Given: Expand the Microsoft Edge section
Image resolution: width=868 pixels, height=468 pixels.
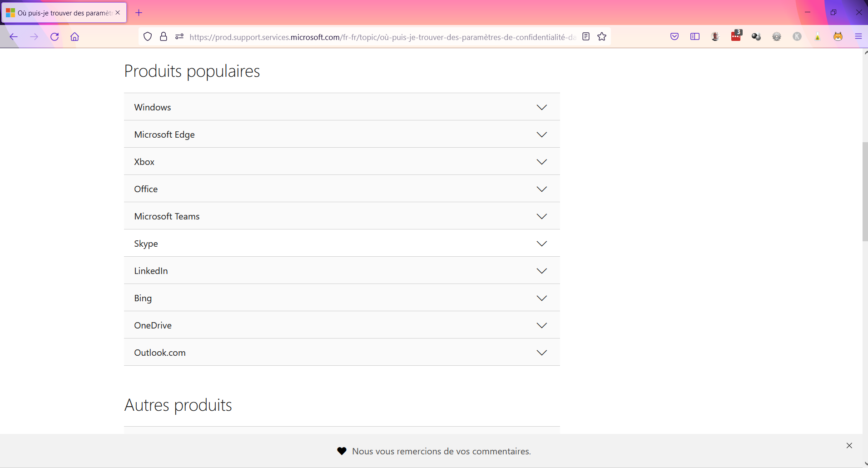Looking at the screenshot, I should click(x=342, y=134).
